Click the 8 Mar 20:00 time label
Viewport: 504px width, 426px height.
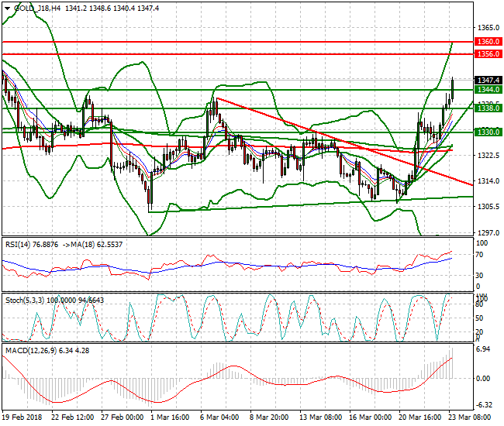click(x=269, y=417)
